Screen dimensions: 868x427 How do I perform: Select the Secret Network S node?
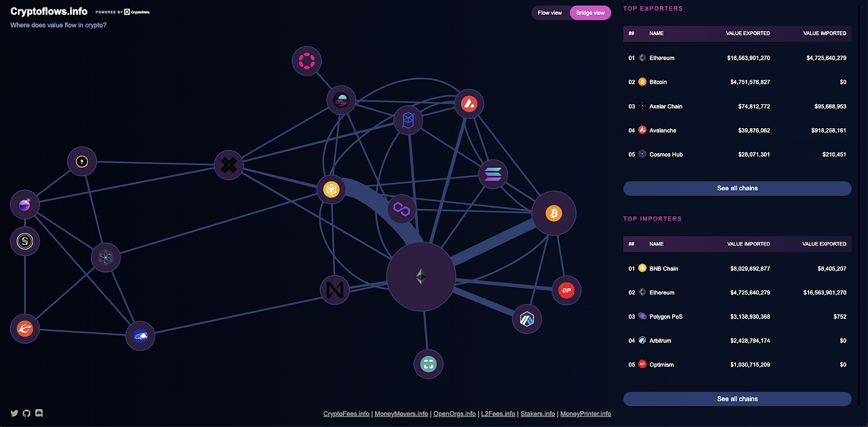tap(25, 241)
